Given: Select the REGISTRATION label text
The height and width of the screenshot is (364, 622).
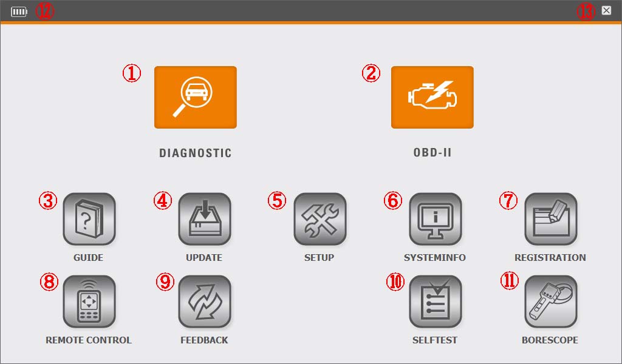Looking at the screenshot, I should [x=550, y=257].
